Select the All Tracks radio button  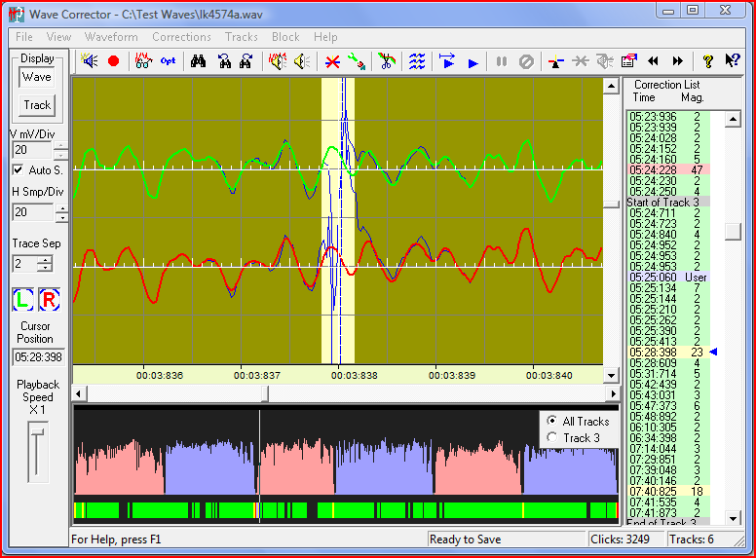coord(552,422)
